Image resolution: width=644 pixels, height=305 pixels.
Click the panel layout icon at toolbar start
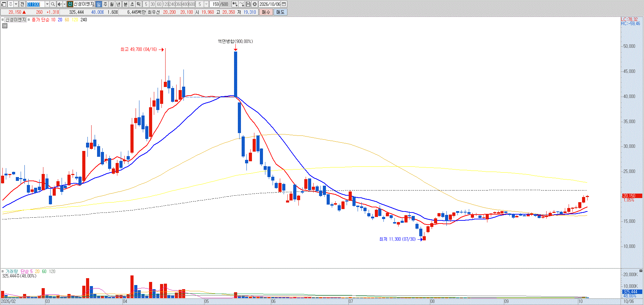(x=4, y=4)
